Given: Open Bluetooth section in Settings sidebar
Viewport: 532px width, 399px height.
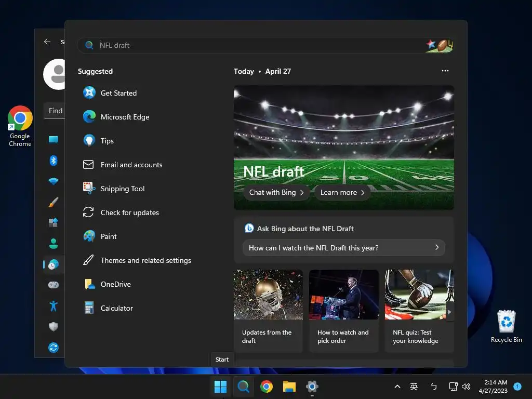Looking at the screenshot, I should point(54,160).
